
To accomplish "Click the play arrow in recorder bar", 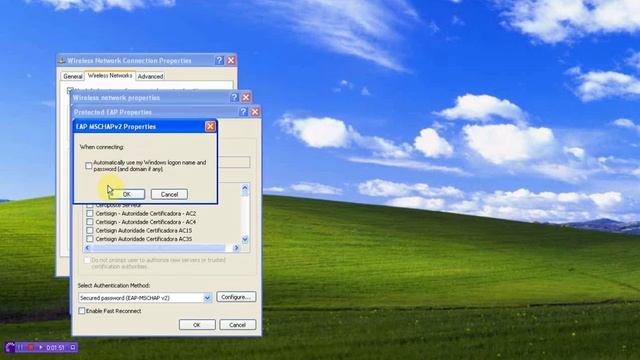I will click(40, 347).
